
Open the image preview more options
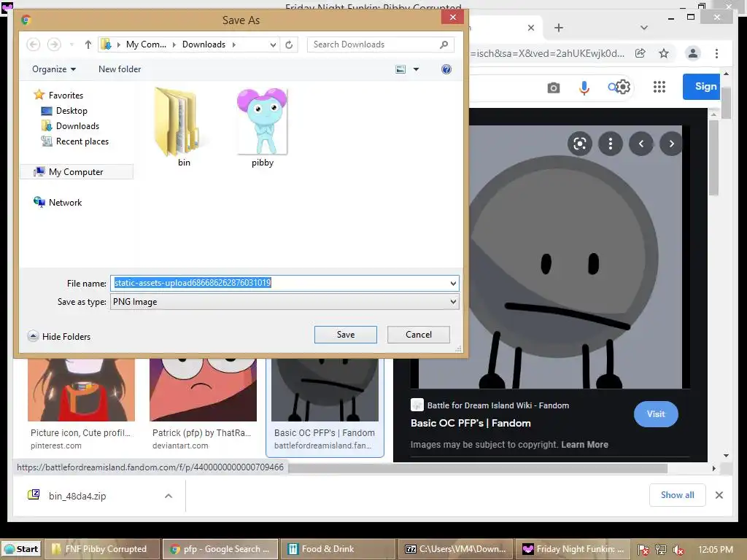coord(611,144)
